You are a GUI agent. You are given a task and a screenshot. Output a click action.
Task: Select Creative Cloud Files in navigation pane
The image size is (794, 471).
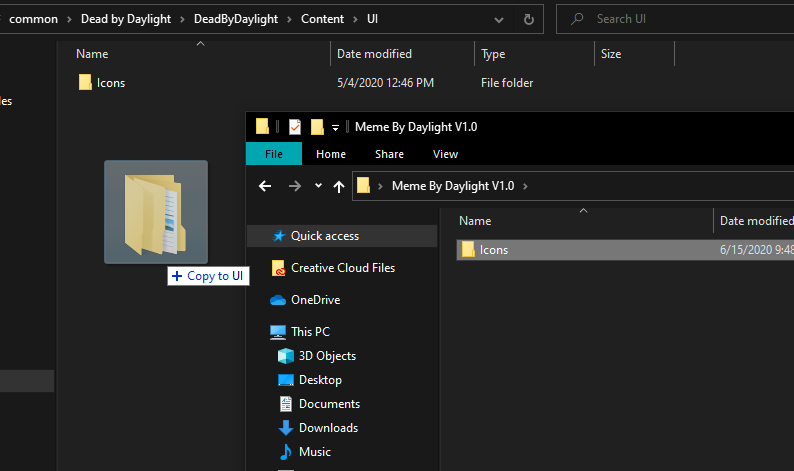tap(342, 268)
